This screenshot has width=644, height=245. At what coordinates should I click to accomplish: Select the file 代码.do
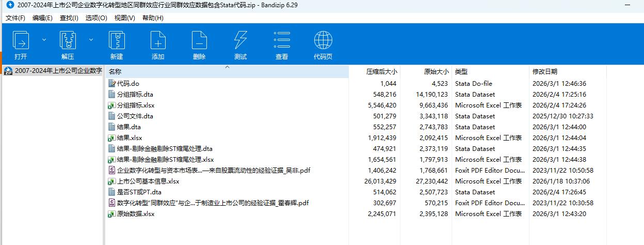(x=128, y=83)
